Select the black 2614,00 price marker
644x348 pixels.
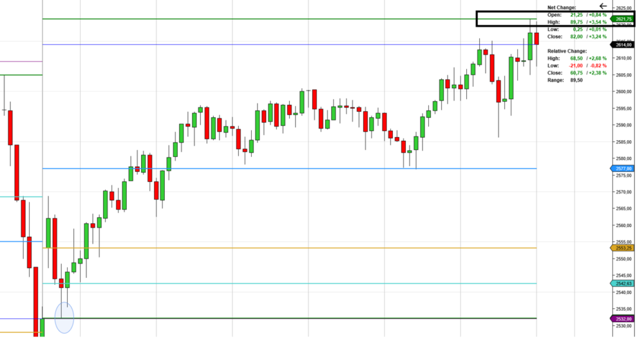click(x=622, y=45)
